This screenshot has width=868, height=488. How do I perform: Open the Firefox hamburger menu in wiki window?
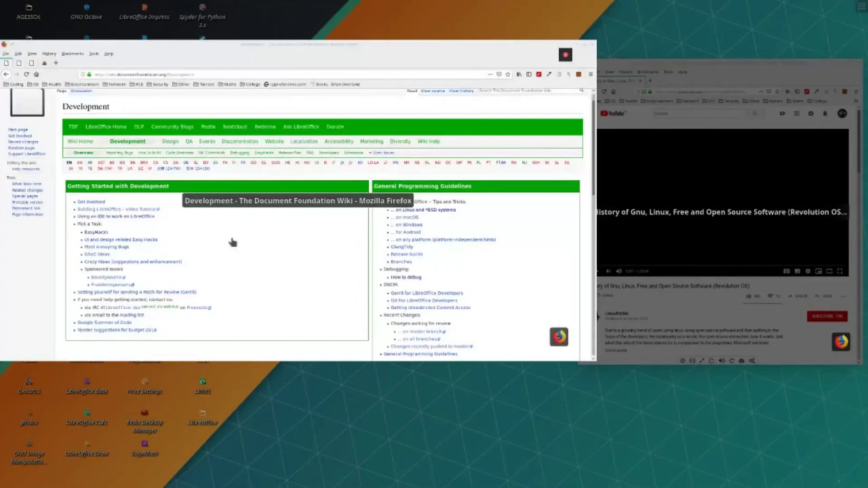point(590,74)
